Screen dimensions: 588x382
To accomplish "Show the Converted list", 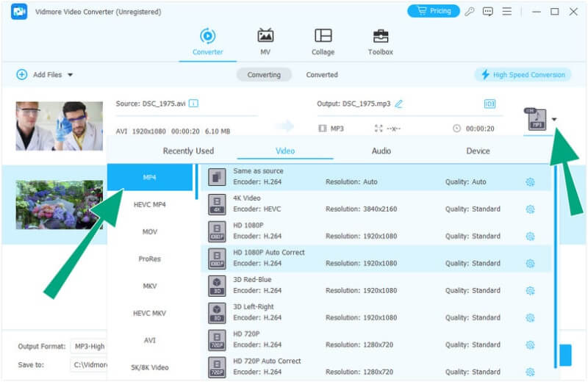I will pos(322,75).
